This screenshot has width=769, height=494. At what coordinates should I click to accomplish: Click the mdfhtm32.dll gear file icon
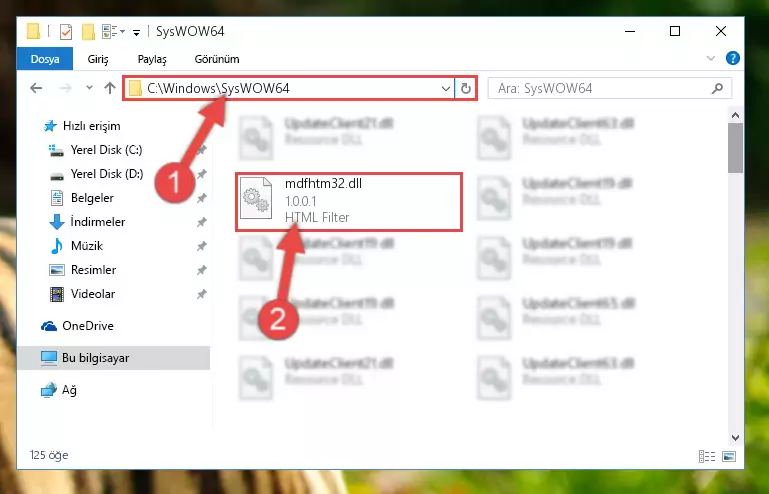click(x=256, y=198)
